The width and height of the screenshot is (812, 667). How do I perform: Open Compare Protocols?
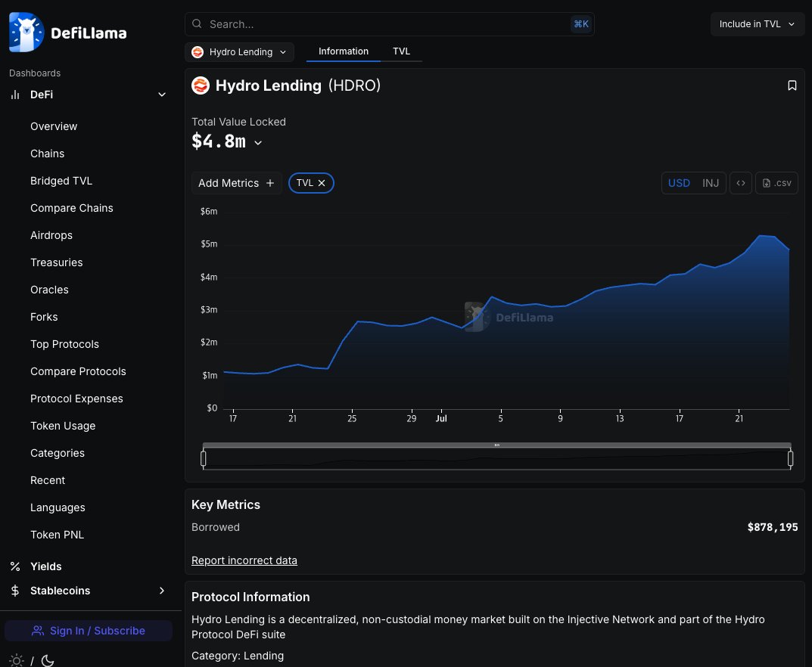pyautogui.click(x=78, y=371)
